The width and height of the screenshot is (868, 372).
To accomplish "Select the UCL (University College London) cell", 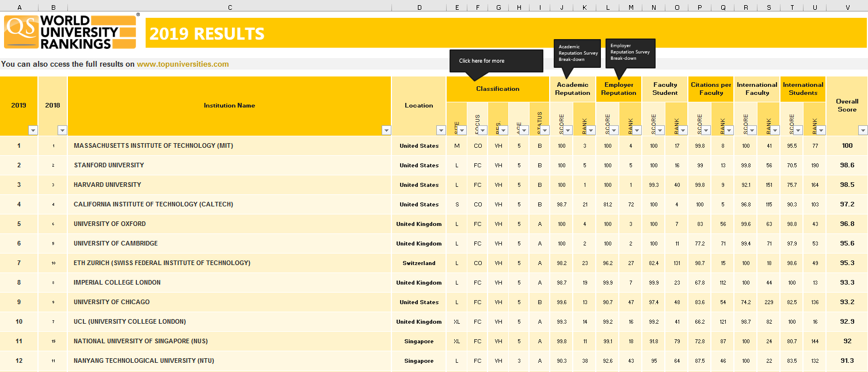I will [230, 322].
